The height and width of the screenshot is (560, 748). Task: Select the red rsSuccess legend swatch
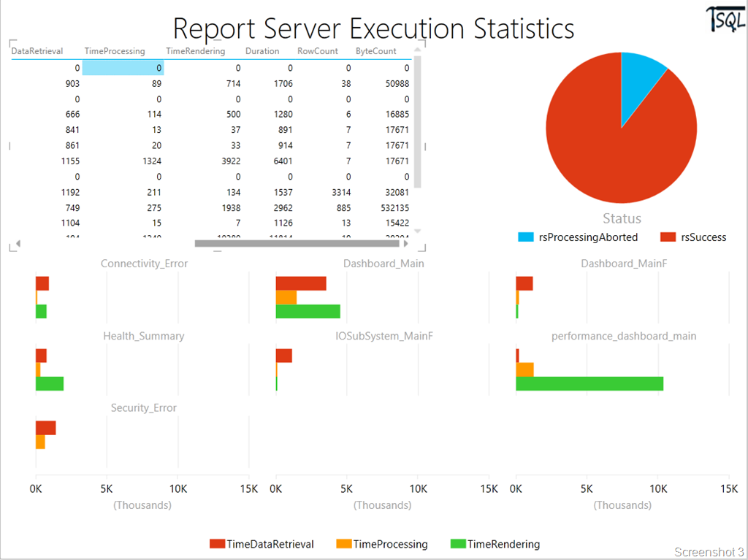(x=668, y=237)
